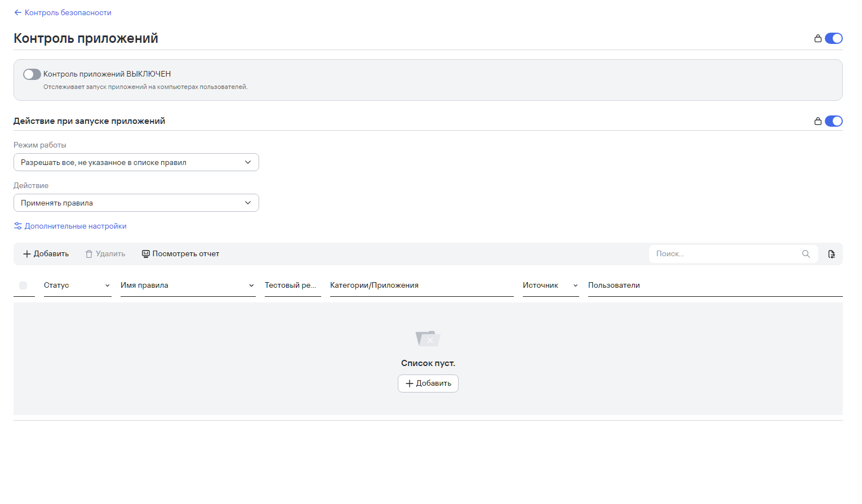Click the trash icon next to Удалить

(x=89, y=254)
